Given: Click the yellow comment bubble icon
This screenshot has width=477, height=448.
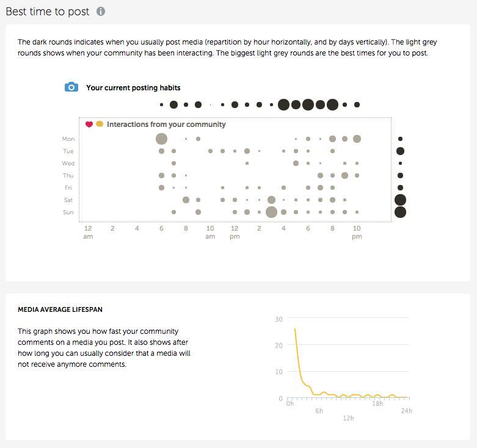Looking at the screenshot, I should [100, 125].
